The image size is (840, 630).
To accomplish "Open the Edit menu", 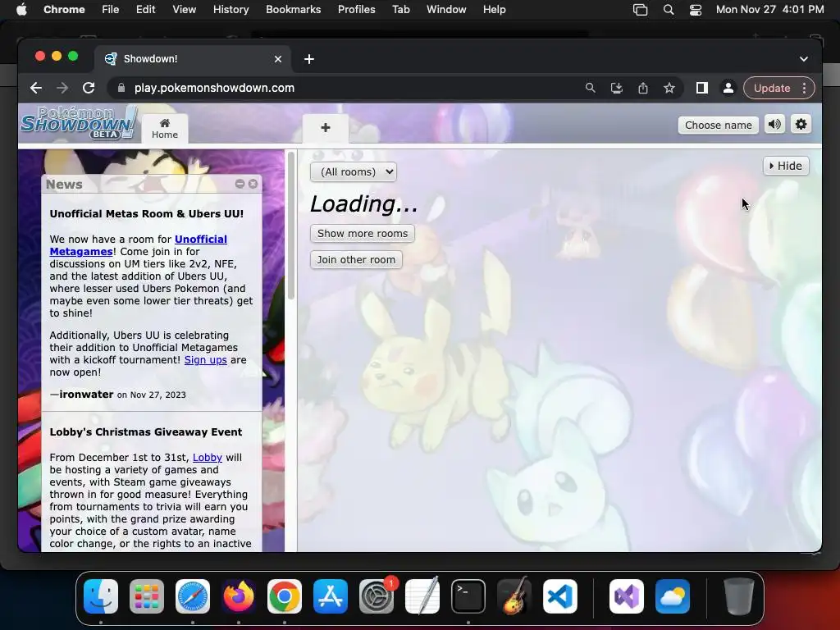I will (x=145, y=10).
